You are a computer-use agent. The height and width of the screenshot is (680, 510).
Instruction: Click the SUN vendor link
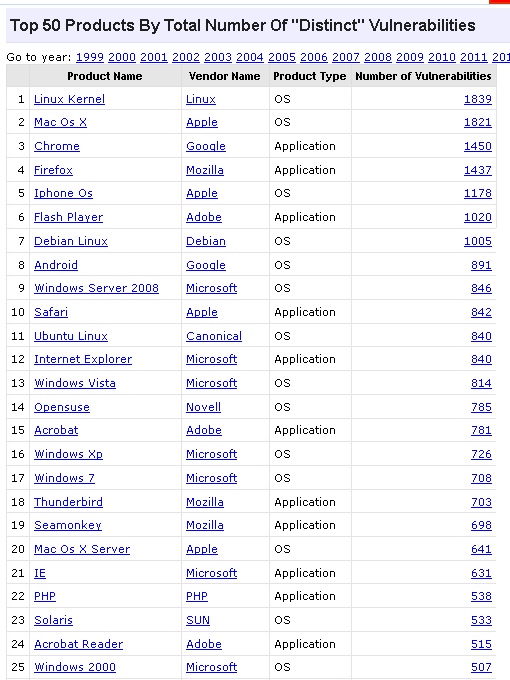coord(198,620)
